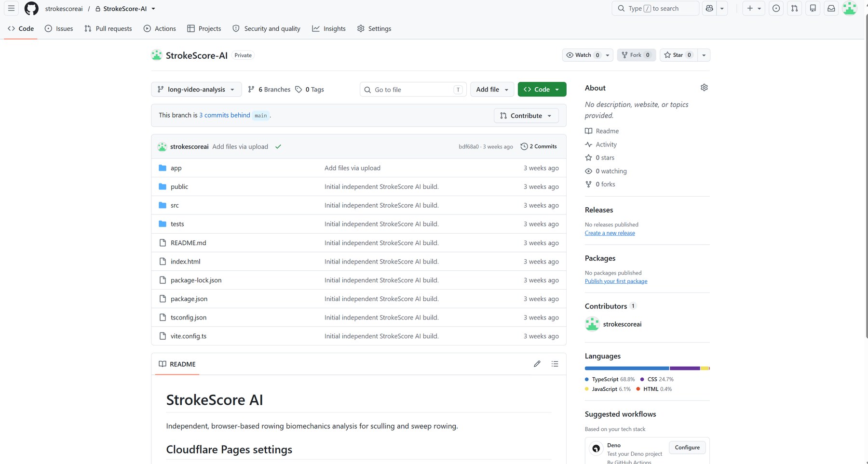
Task: Open README outline list icon
Action: [555, 364]
